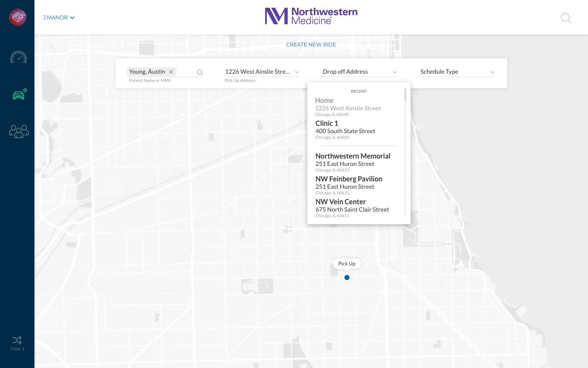The height and width of the screenshot is (368, 588).
Task: Click the app logo in the sidebar
Action: [18, 17]
